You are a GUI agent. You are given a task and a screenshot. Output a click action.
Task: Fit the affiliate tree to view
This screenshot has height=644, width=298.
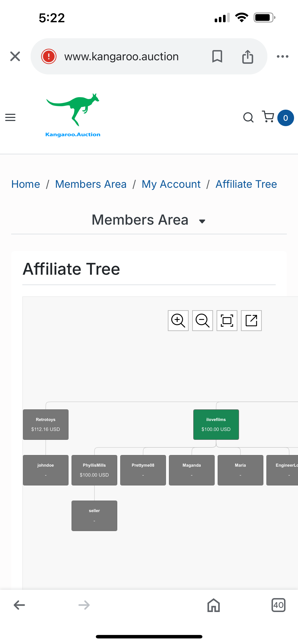(x=227, y=321)
